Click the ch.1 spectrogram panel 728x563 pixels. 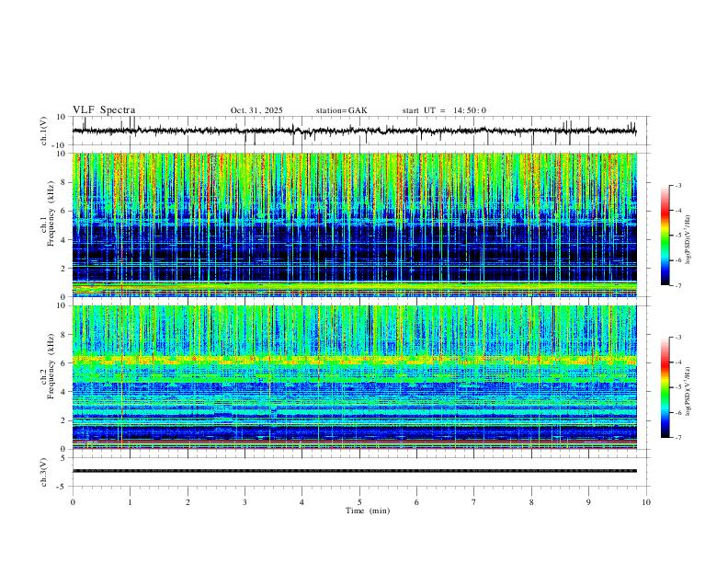tap(354, 224)
